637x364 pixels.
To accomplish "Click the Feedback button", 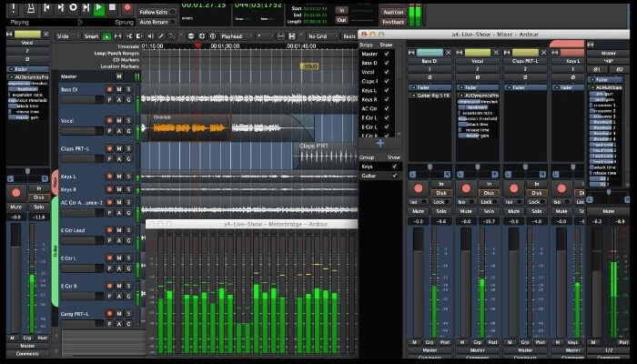I will 393,21.
